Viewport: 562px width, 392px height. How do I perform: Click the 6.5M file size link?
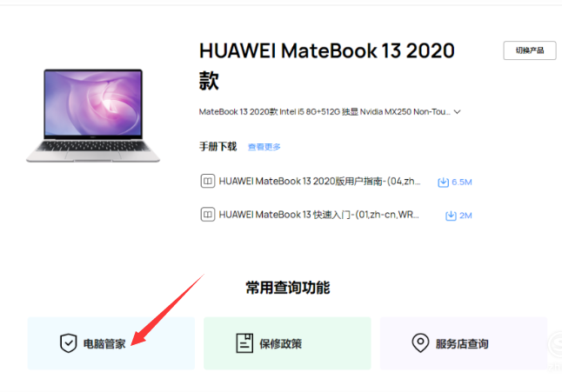[462, 183]
